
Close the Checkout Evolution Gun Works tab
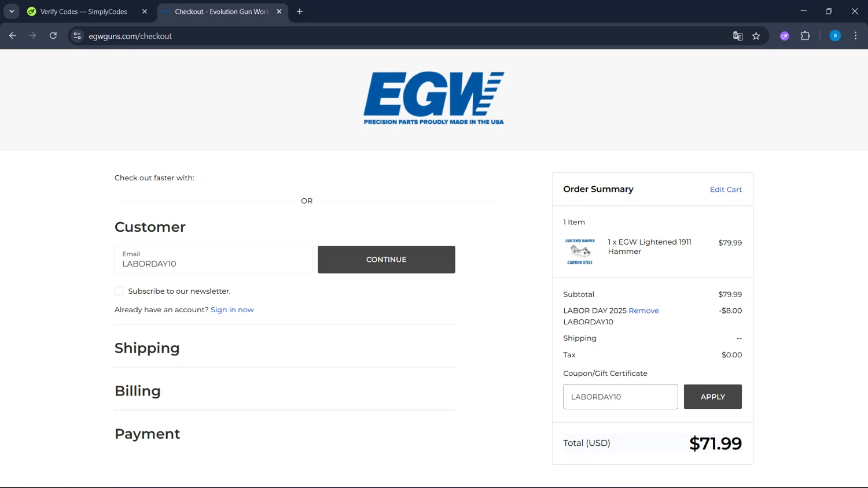(x=279, y=12)
